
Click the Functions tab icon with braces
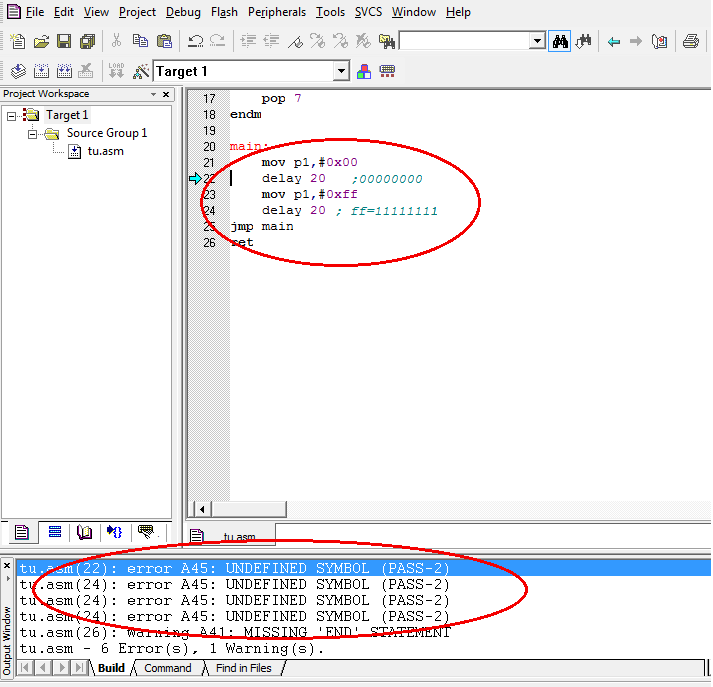(115, 532)
